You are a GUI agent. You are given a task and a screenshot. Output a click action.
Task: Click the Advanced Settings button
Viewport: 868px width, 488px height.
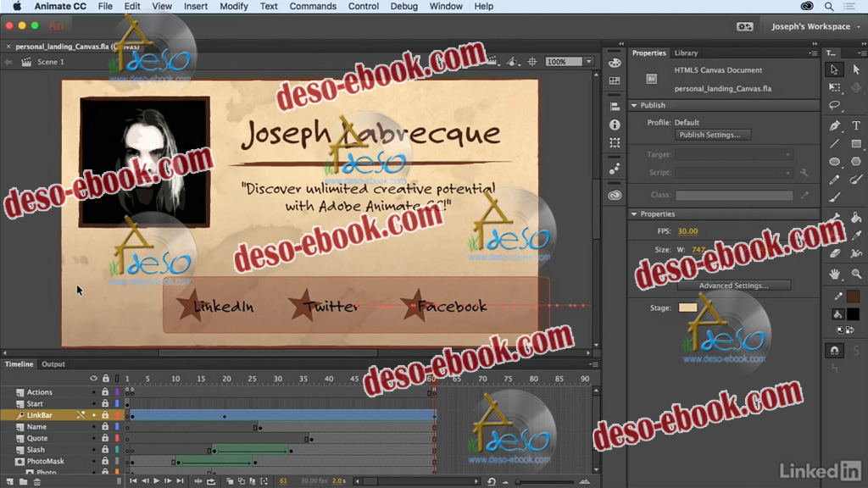[733, 286]
